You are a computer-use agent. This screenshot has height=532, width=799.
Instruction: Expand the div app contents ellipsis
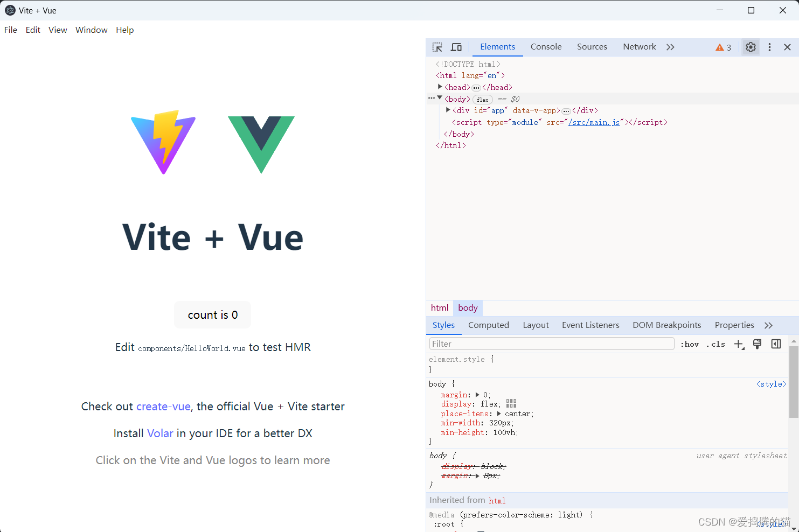pyautogui.click(x=566, y=111)
